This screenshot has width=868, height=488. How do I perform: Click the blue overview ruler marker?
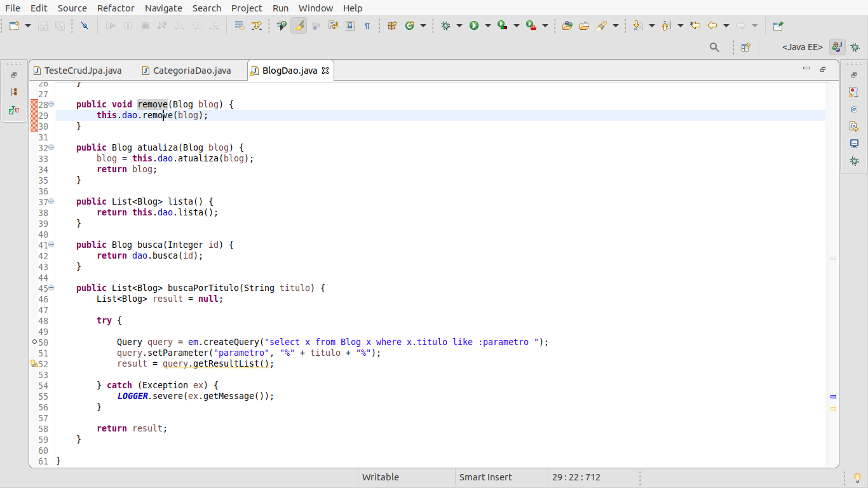coord(833,396)
